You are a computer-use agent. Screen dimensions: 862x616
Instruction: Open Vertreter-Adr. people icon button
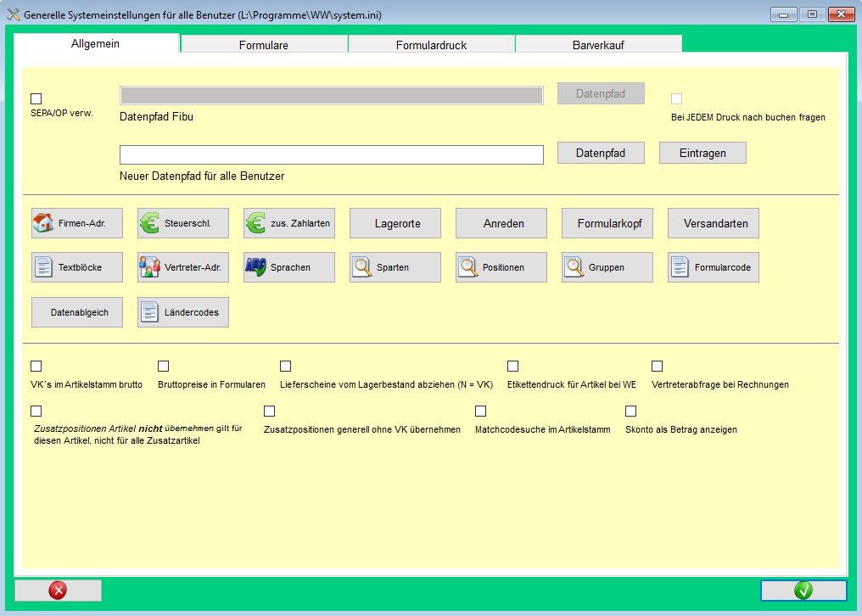click(x=183, y=267)
